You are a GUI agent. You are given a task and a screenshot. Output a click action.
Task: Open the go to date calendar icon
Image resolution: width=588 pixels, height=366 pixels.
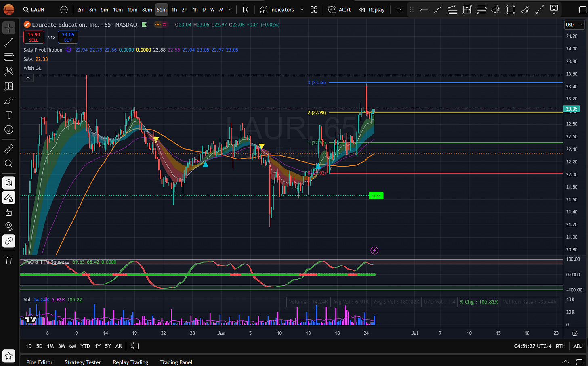135,346
